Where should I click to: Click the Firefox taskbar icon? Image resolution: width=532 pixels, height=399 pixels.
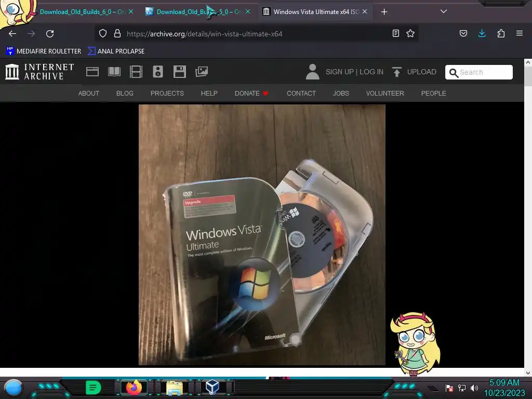(134, 388)
